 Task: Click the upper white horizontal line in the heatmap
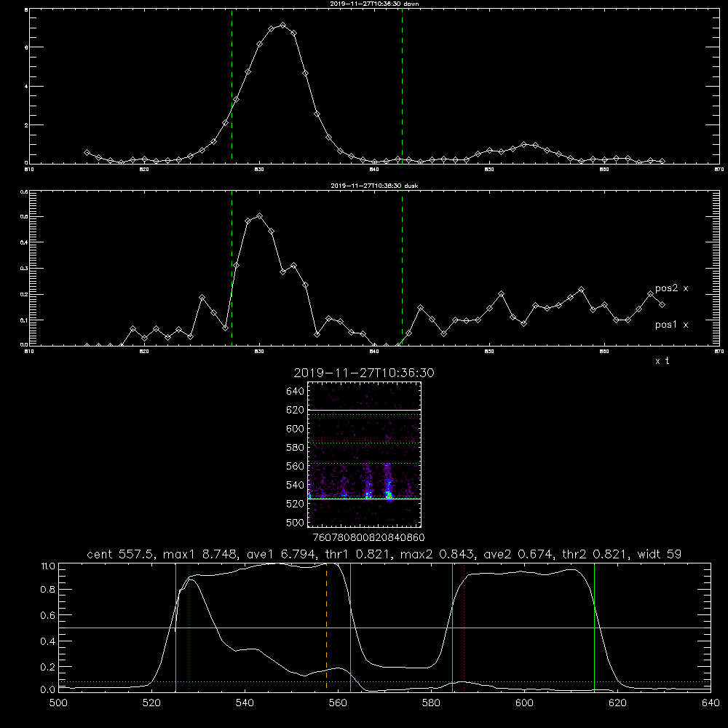coord(365,410)
